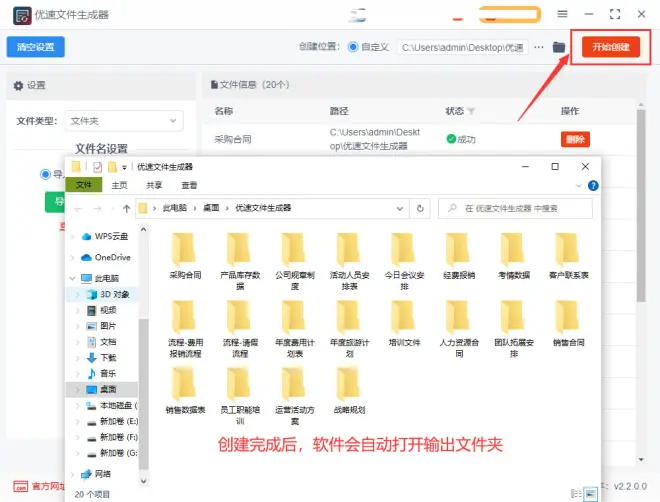Select the 流程-费用报销流程 folder
This screenshot has width=660, height=502.
(x=185, y=329)
